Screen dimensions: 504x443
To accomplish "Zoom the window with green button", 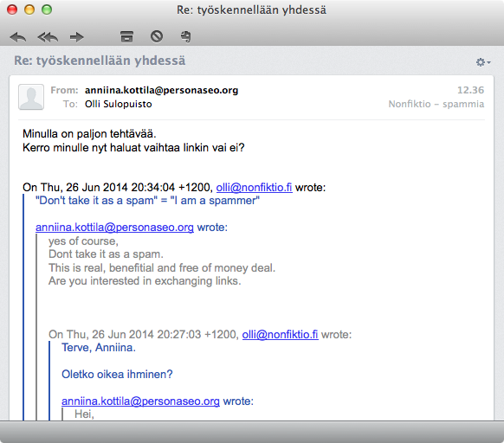I will [x=47, y=10].
